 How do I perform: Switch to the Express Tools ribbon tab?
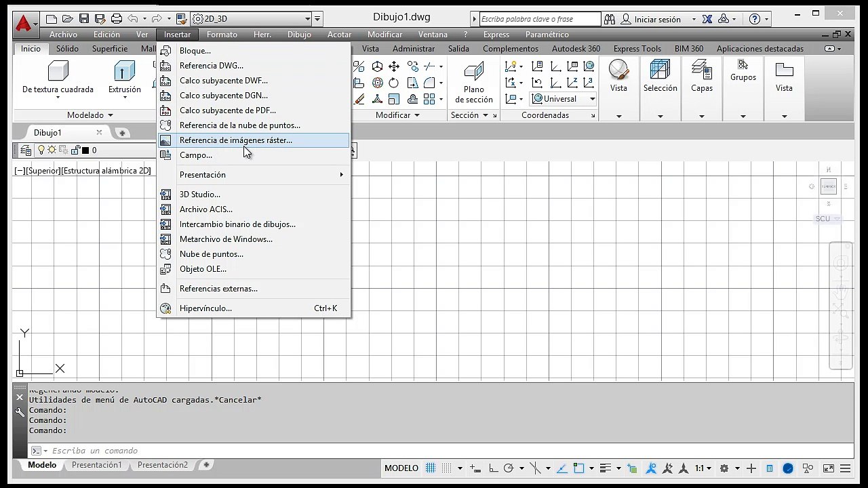[x=637, y=49]
